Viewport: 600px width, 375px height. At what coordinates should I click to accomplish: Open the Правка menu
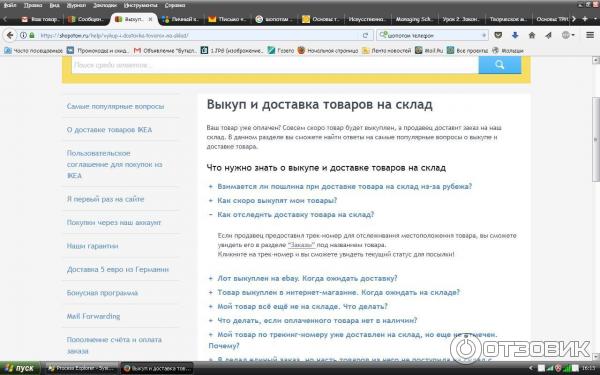33,5
